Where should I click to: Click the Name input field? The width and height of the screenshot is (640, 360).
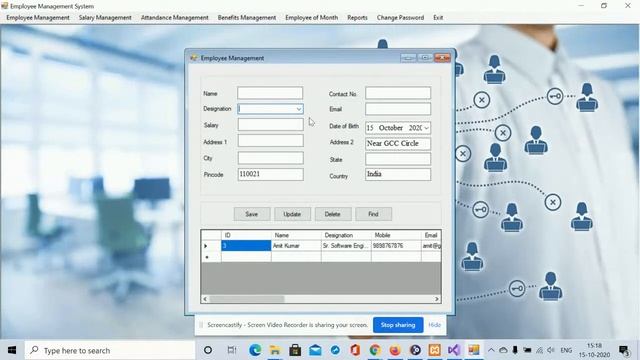tap(270, 93)
